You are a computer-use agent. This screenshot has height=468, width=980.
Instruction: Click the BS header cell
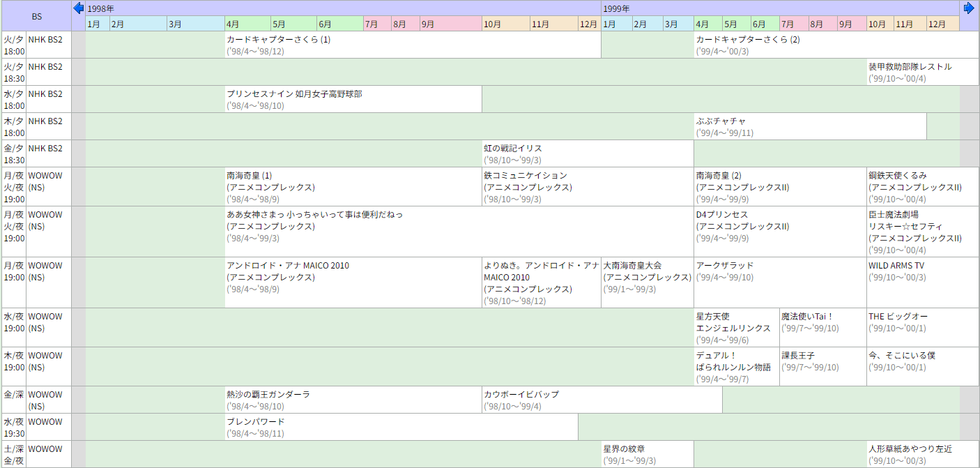click(x=36, y=16)
